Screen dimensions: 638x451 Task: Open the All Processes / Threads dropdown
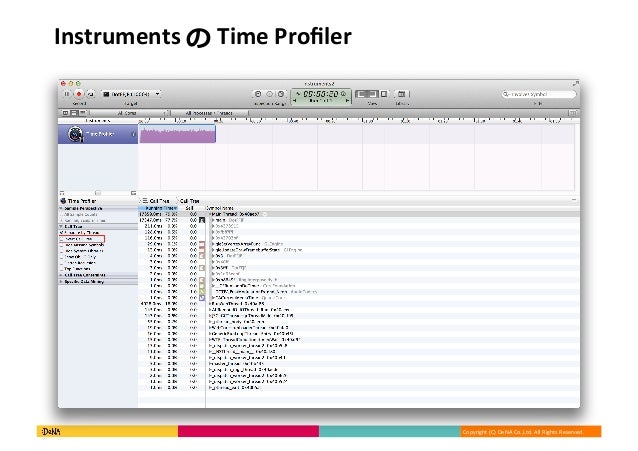[210, 113]
